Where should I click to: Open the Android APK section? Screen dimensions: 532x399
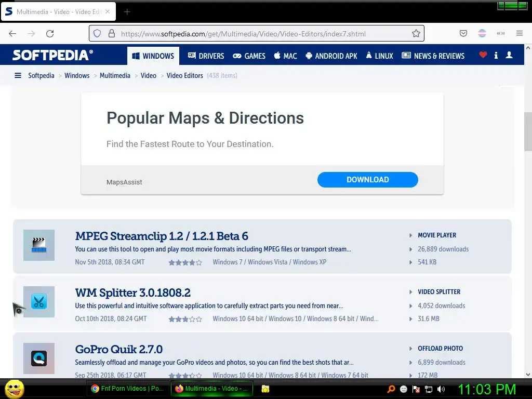(331, 56)
